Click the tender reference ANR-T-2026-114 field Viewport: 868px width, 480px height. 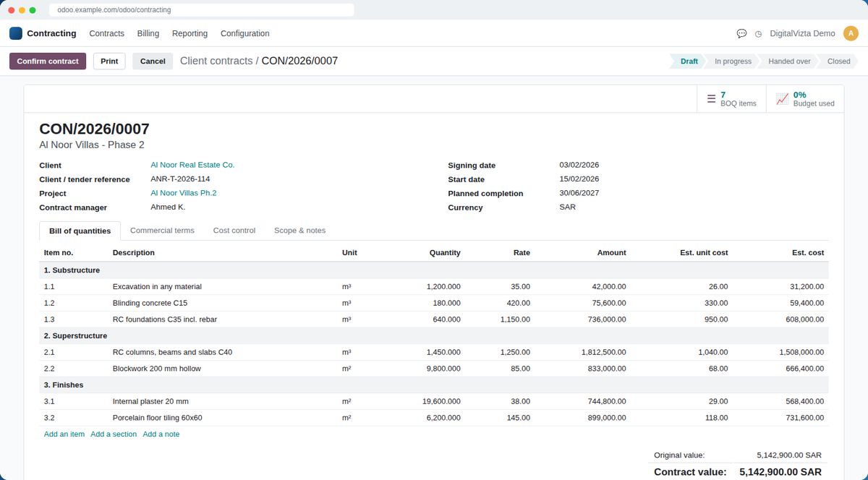[x=180, y=179]
